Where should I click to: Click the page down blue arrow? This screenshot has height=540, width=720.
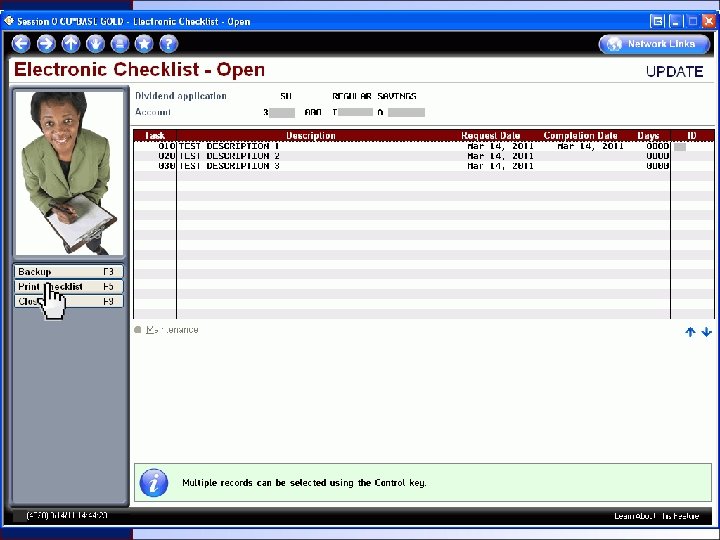tap(707, 332)
